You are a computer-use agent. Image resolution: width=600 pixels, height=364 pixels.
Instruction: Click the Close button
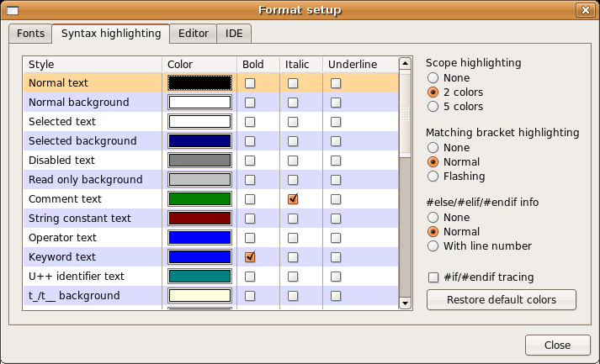pyautogui.click(x=557, y=346)
